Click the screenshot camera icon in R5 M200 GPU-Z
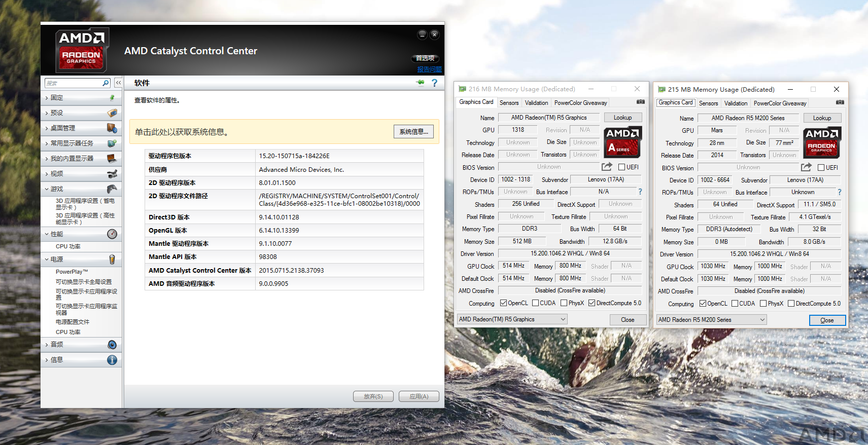Screen dimensions: 868x445 840,102
